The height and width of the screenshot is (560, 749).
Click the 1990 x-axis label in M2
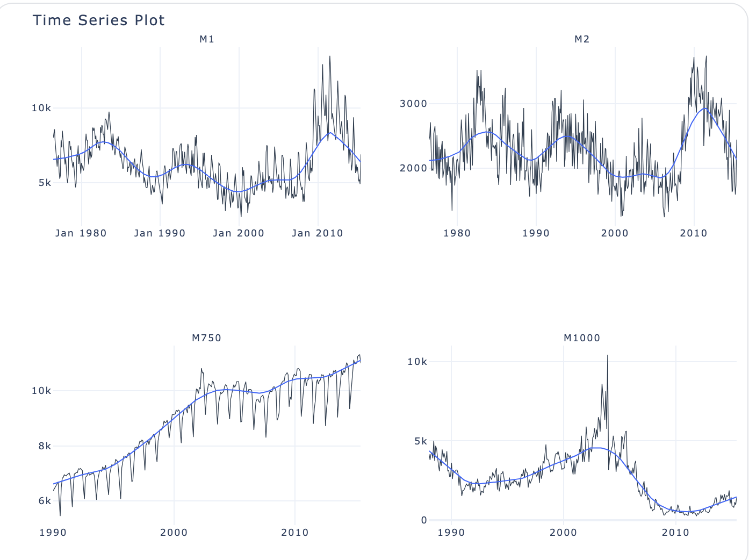(x=536, y=233)
